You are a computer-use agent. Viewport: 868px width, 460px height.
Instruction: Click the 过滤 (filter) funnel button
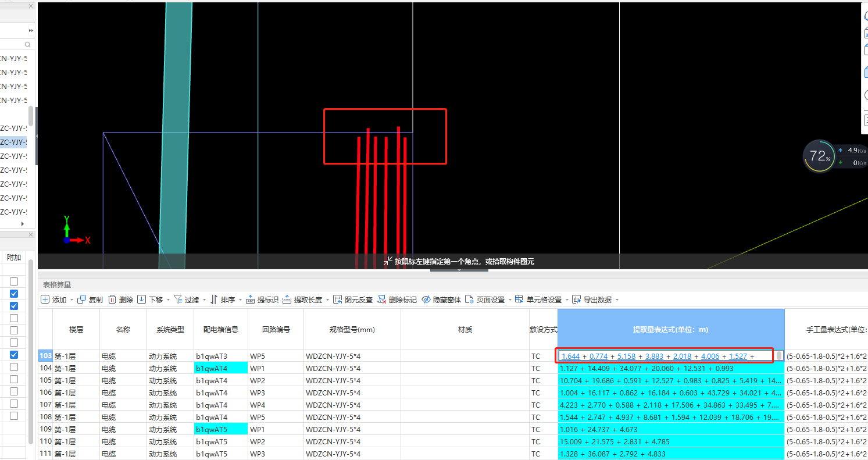point(187,299)
